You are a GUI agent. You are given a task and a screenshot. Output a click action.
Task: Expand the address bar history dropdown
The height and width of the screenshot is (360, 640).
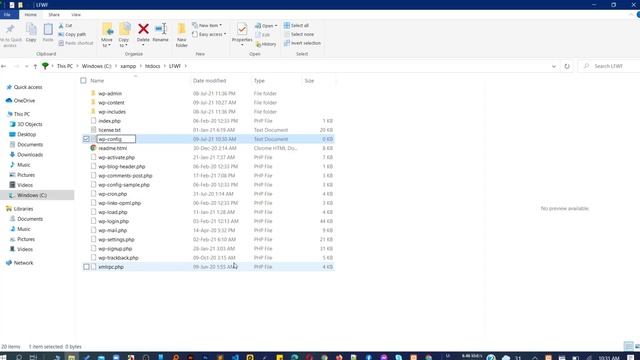(x=554, y=66)
